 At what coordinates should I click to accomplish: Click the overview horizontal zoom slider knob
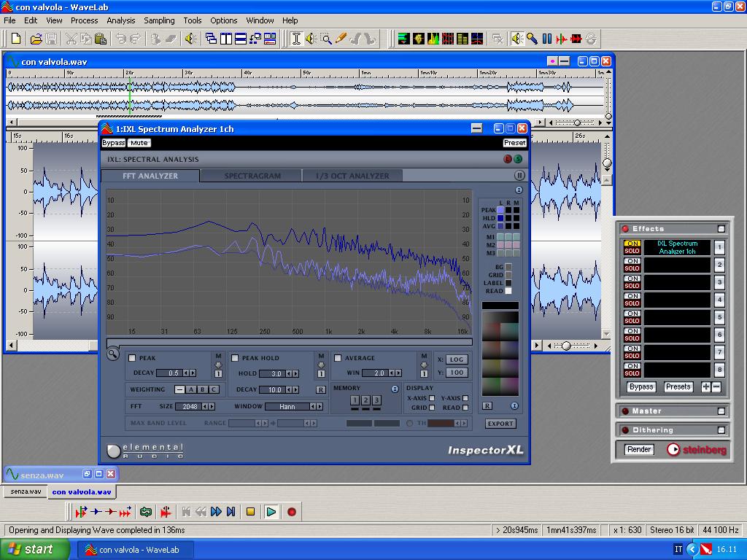577,122
